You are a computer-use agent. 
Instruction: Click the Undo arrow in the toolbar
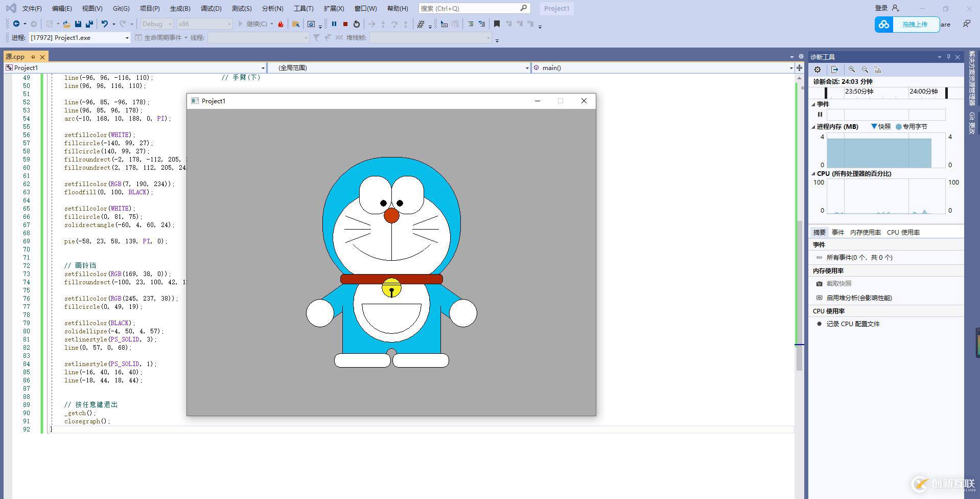click(104, 24)
